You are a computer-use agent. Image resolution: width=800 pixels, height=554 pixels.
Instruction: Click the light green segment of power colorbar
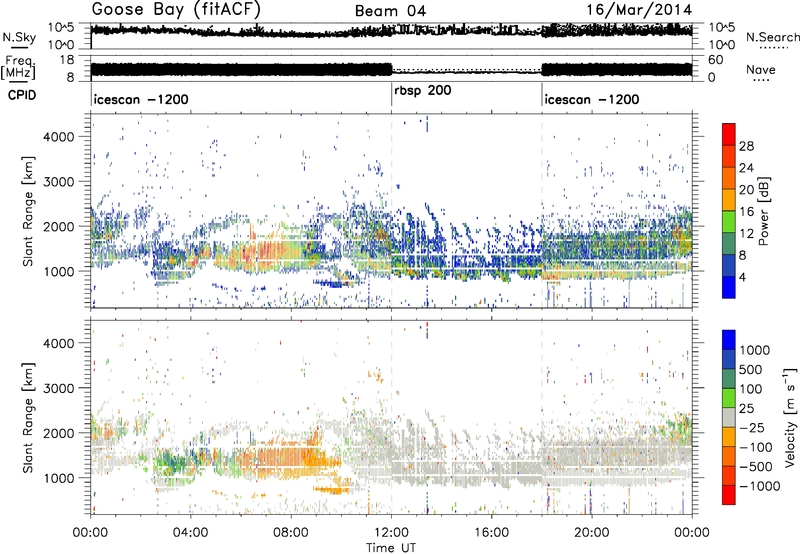coord(729,221)
